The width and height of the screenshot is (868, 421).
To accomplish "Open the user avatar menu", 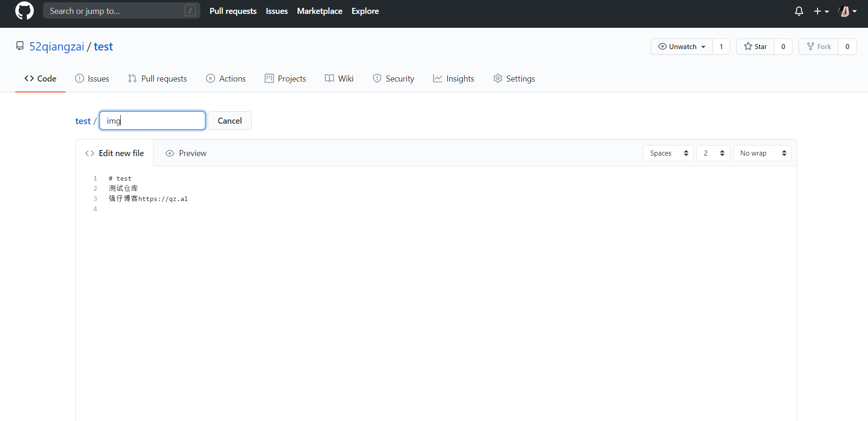I will click(x=847, y=11).
